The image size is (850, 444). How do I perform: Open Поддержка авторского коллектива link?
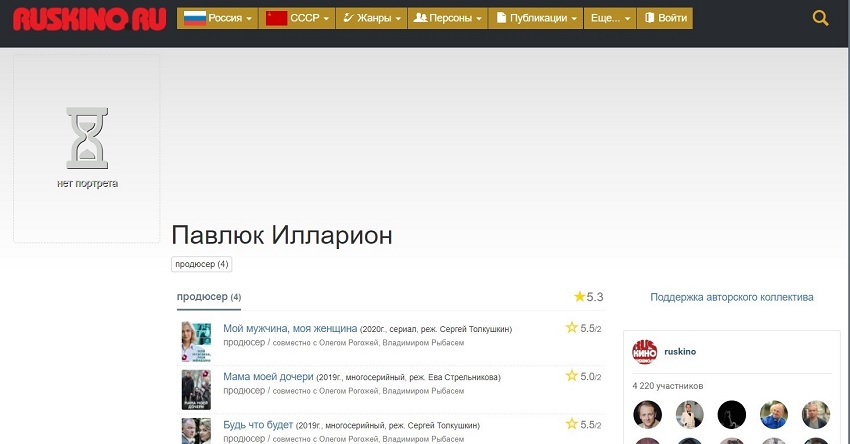[x=732, y=297]
